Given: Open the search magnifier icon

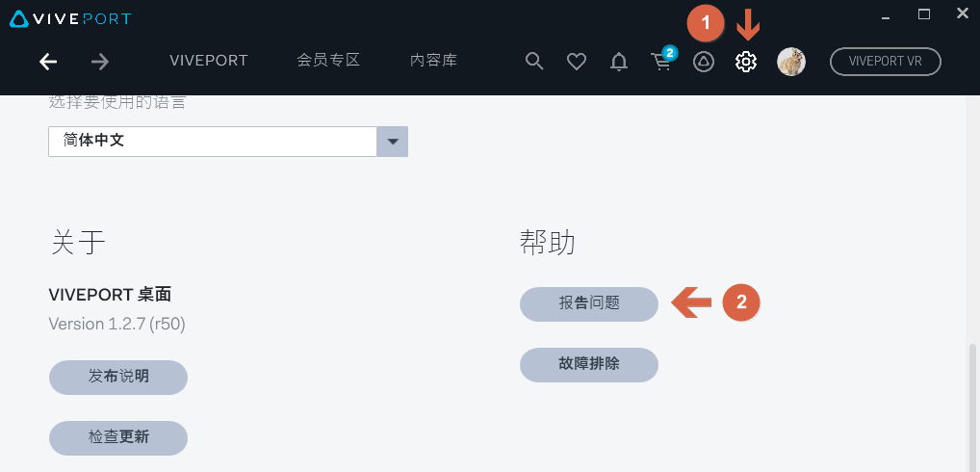Looking at the screenshot, I should click(533, 62).
